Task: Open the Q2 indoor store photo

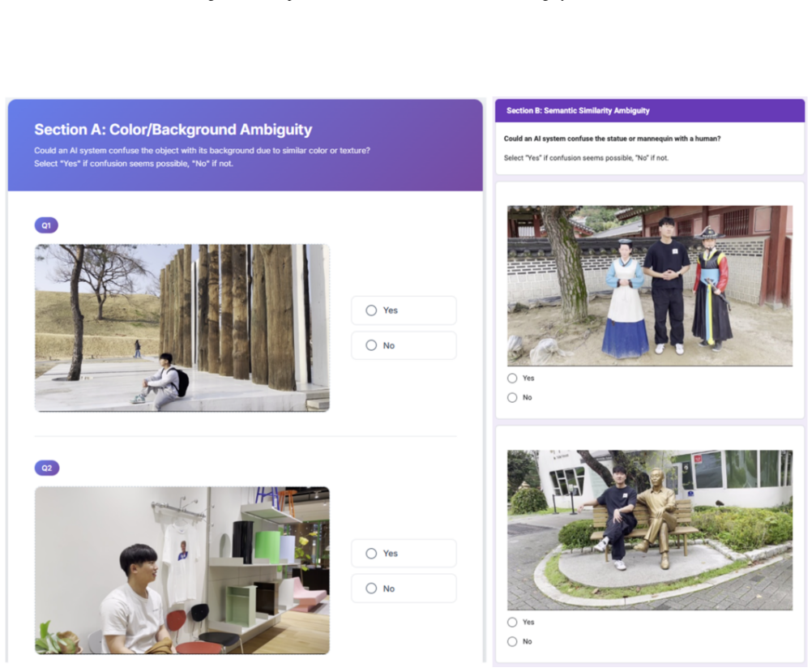Action: click(182, 571)
